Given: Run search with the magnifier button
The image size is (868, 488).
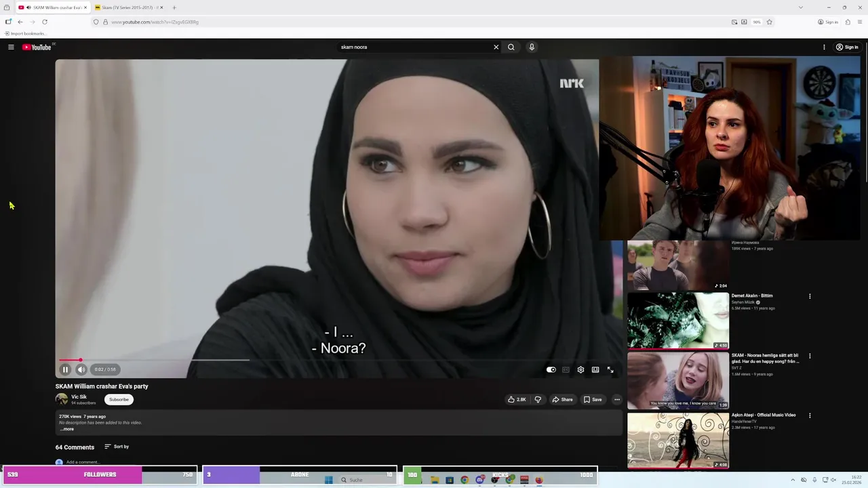Looking at the screenshot, I should [511, 47].
